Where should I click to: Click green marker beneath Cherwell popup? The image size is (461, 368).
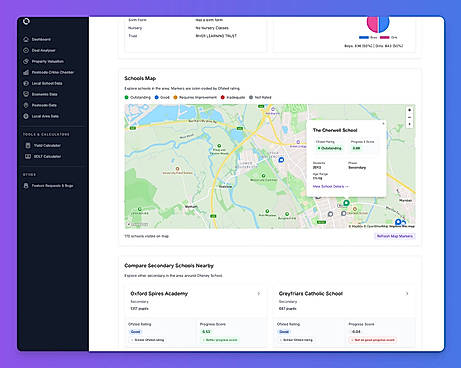pyautogui.click(x=346, y=203)
